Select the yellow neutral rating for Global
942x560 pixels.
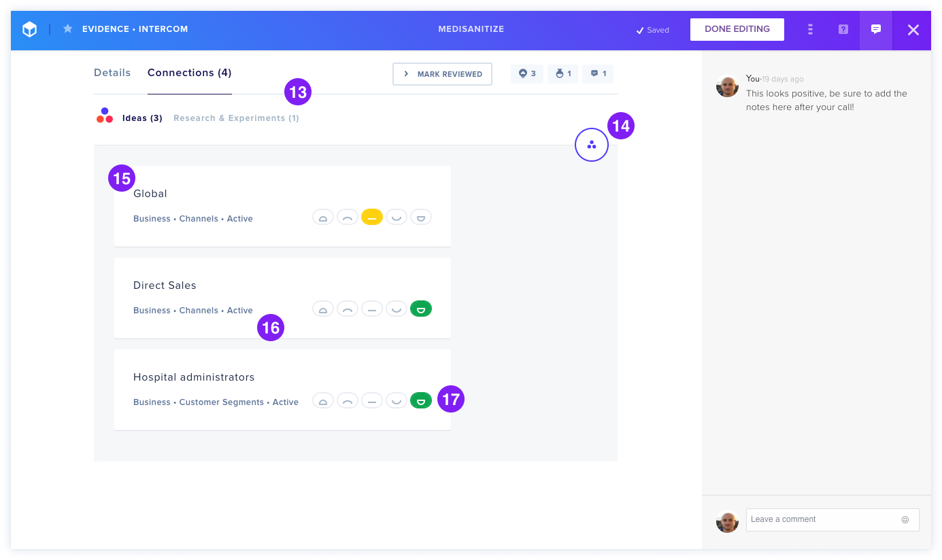pos(372,217)
